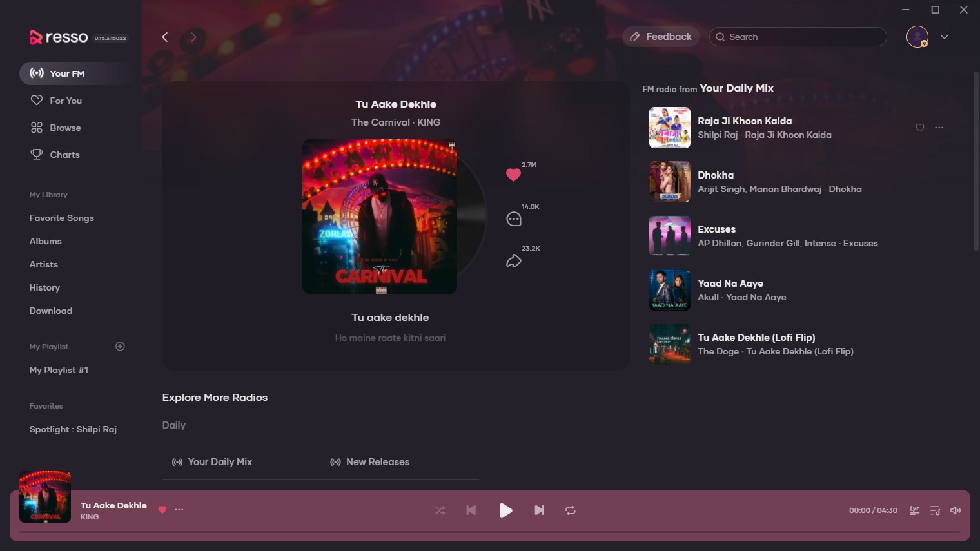Open the play queue

[x=935, y=510]
